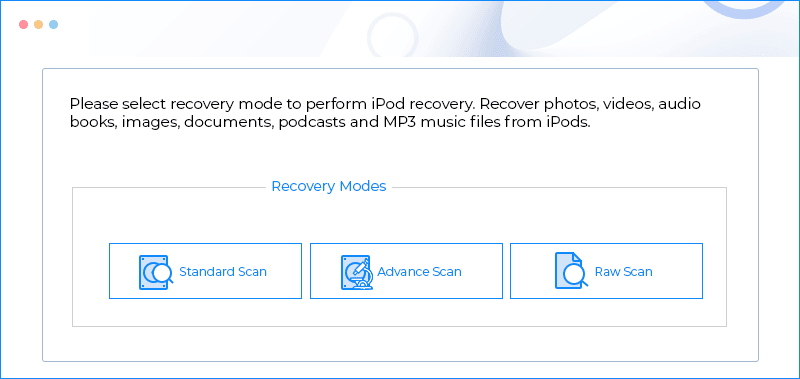Click the text starting 'Please select recovery mode'
800x379 pixels.
(385, 113)
